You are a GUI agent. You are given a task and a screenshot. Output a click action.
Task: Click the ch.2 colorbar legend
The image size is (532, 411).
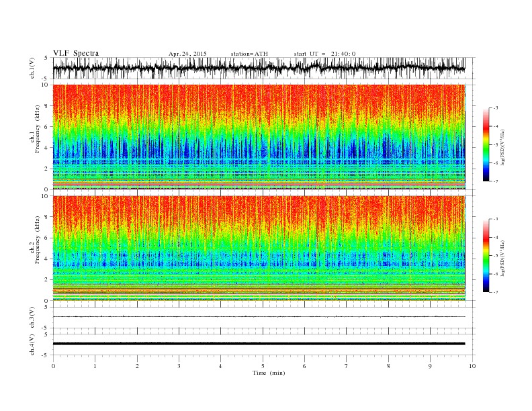(x=486, y=256)
